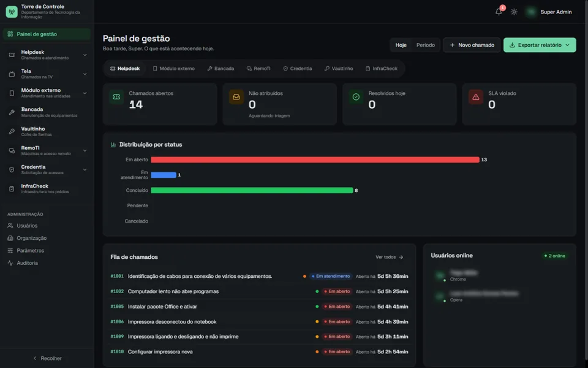
Task: Expand the Tela sidebar section chevron
Action: tap(85, 74)
